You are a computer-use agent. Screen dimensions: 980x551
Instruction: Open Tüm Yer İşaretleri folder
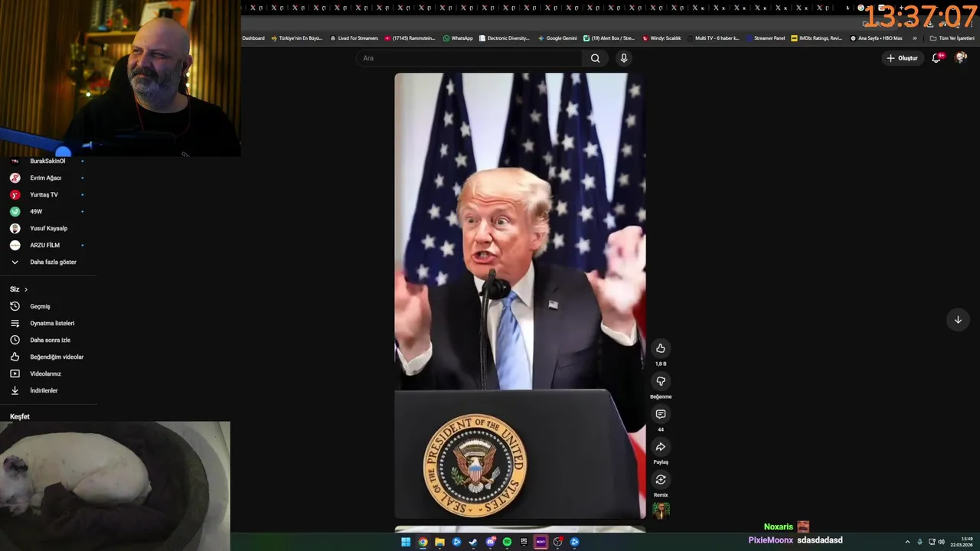952,38
